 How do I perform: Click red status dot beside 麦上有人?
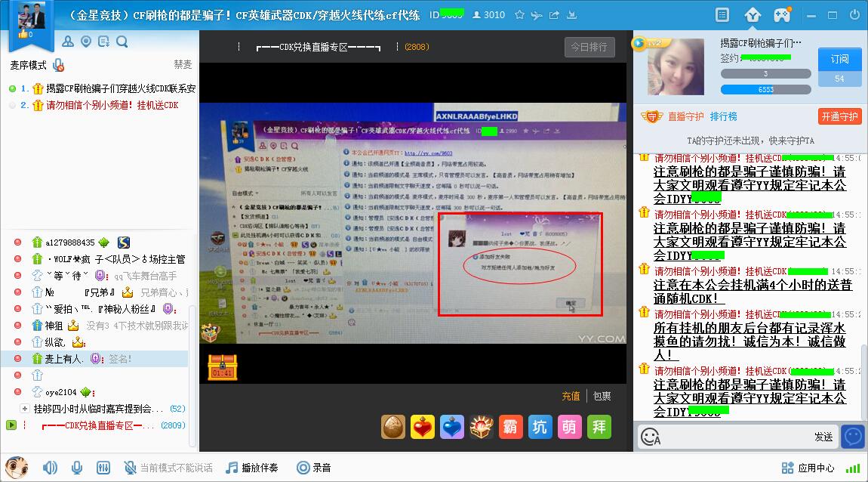pyautogui.click(x=17, y=358)
